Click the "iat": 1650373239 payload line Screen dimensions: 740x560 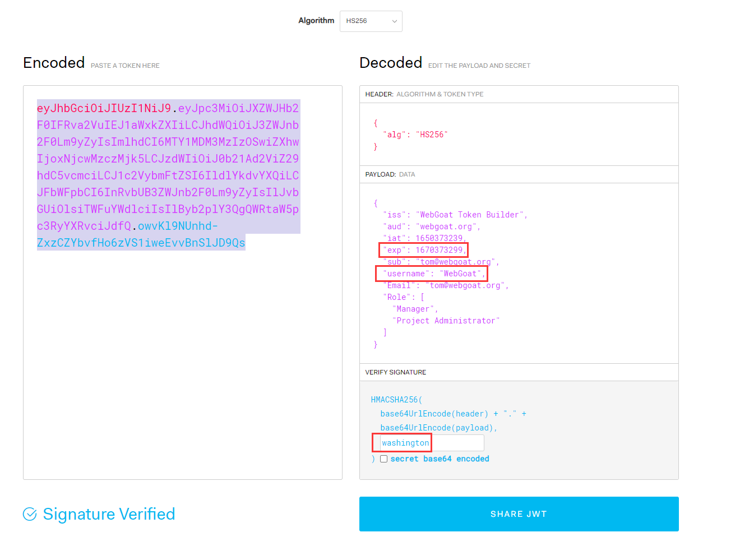pos(425,238)
